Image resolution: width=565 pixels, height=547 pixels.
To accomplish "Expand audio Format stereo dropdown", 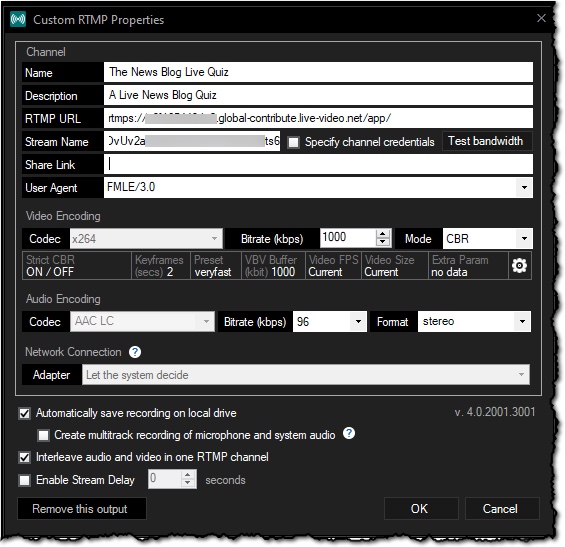I will [x=522, y=321].
